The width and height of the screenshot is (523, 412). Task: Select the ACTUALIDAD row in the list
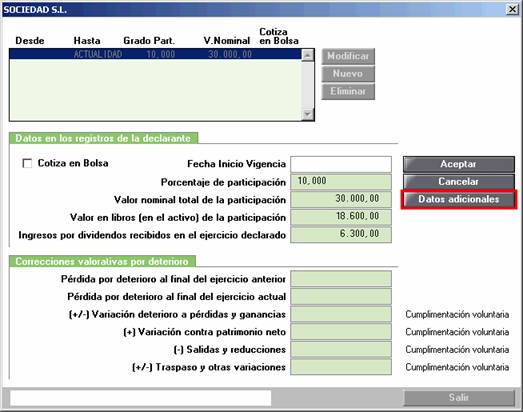[155, 54]
